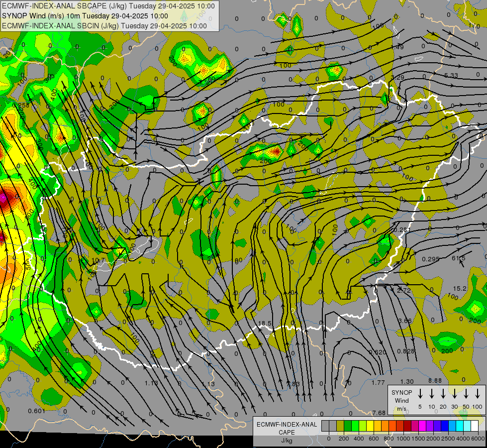Viewport: 487px width, 448px height.
Task: Click the 'SYNOP' word in the wind legend
Action: coord(401,392)
